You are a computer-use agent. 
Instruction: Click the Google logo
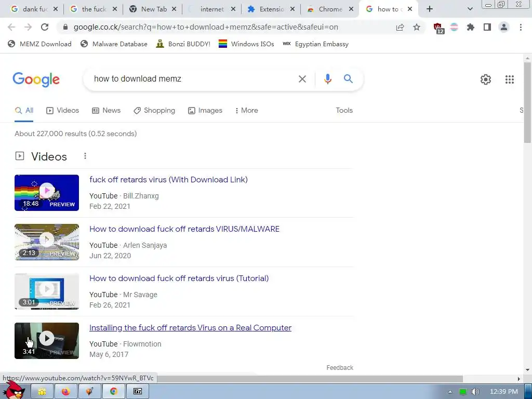tap(36, 79)
